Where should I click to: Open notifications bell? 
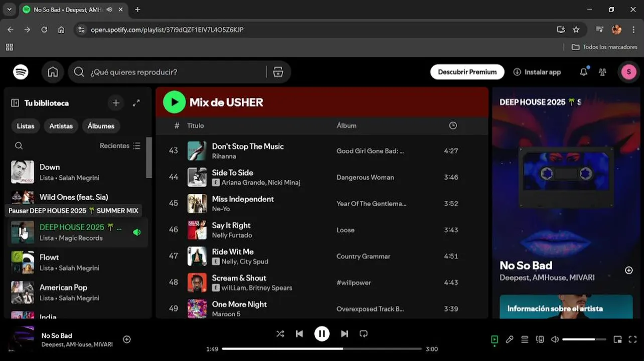[x=583, y=72]
